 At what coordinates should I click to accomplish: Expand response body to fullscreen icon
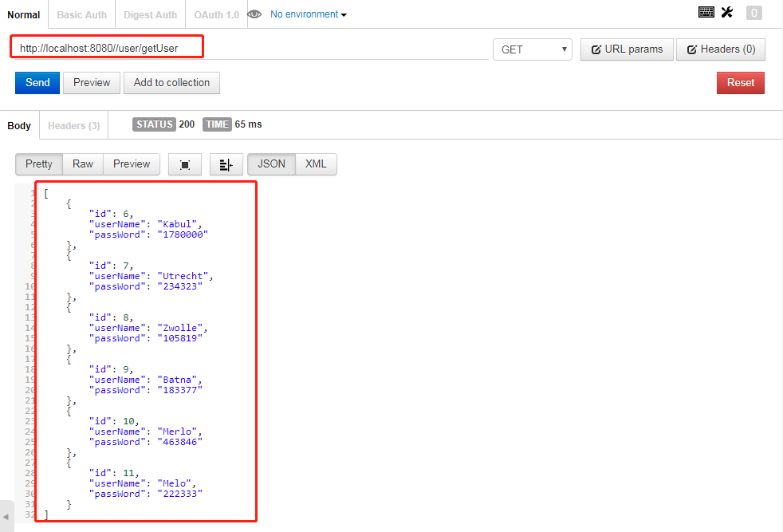point(184,164)
